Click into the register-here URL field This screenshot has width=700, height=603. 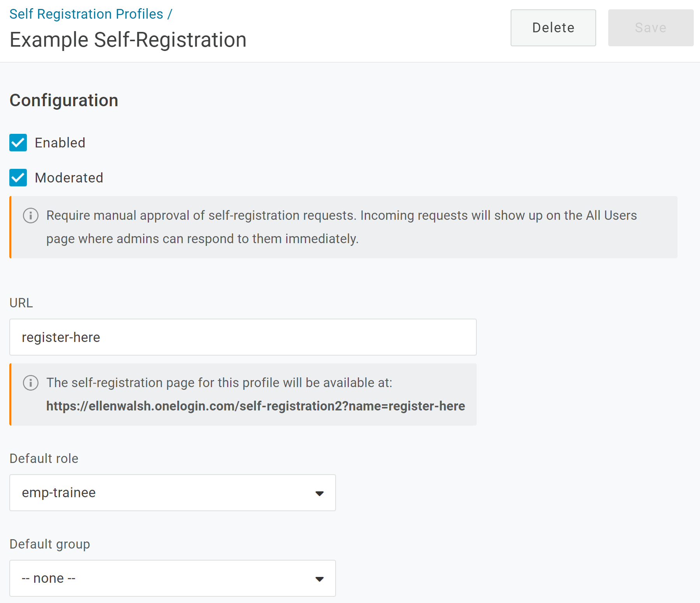coord(243,337)
